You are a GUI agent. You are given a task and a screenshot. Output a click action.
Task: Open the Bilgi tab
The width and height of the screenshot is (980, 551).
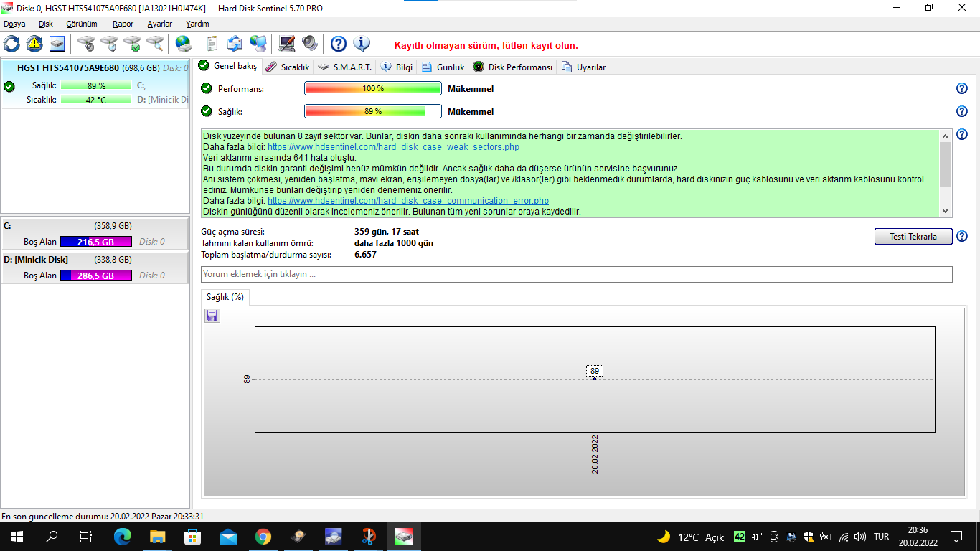[x=397, y=67]
